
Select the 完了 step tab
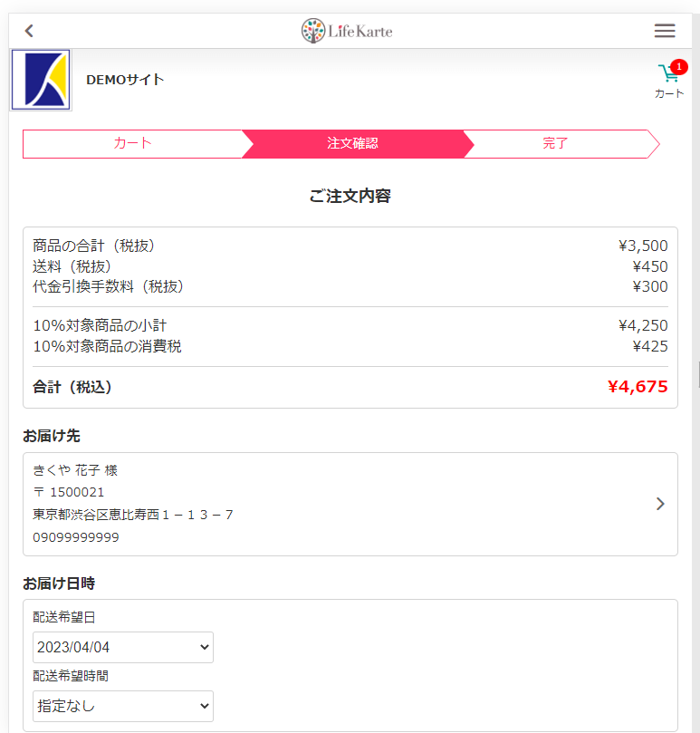click(555, 143)
